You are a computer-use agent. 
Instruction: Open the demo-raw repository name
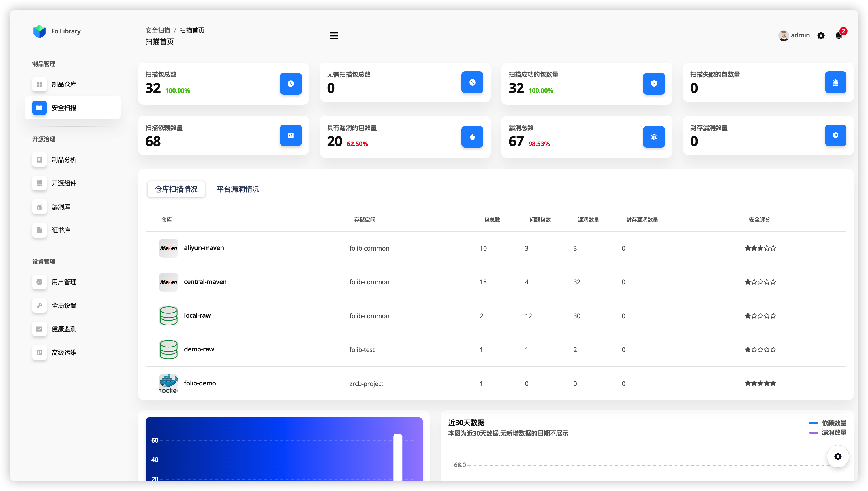click(199, 349)
